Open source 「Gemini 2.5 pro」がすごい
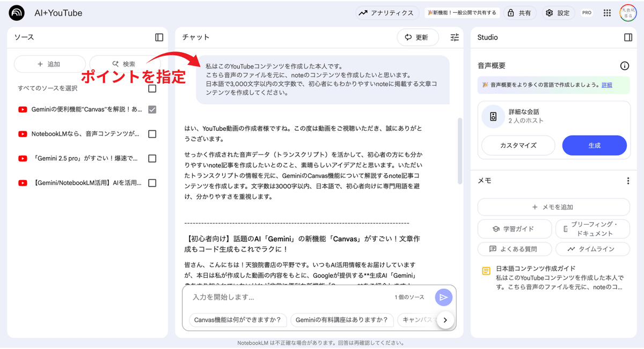 pos(85,159)
